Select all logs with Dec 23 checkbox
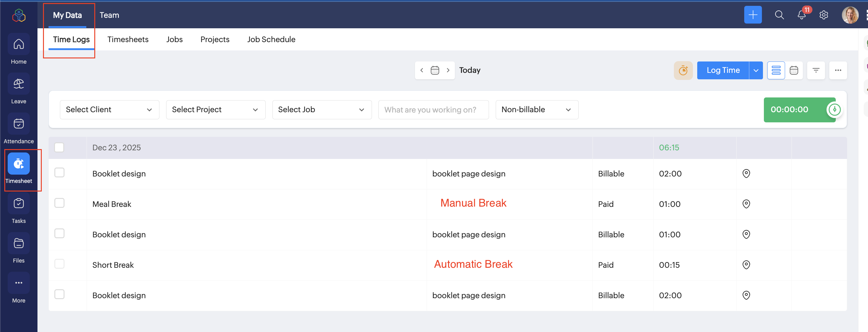Viewport: 868px width, 332px height. coord(59,148)
